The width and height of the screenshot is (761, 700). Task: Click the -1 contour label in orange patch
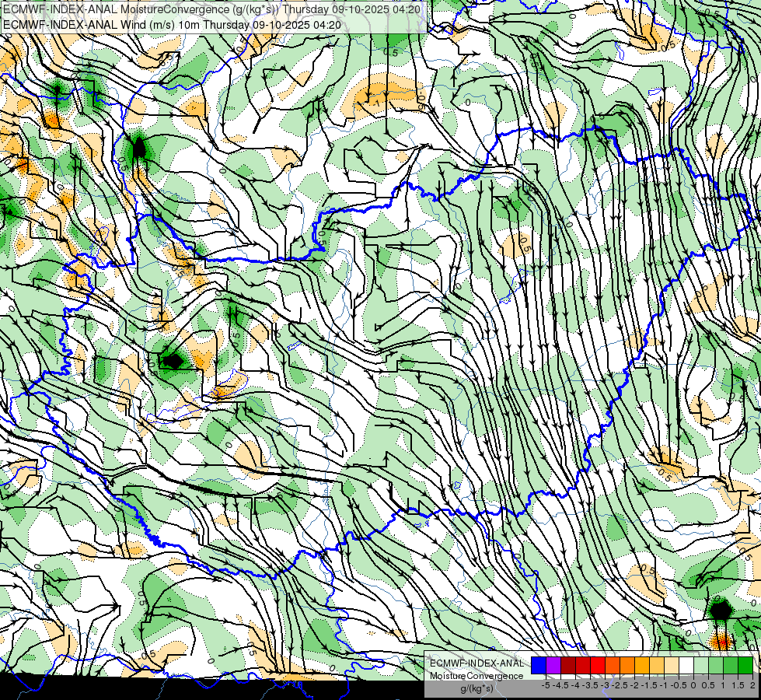(378, 103)
